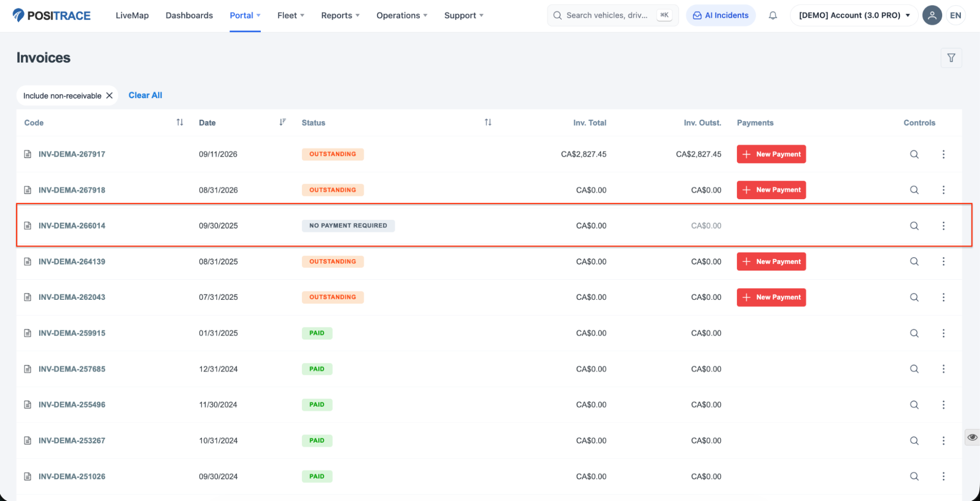980x501 pixels.
Task: Open the invoices filter funnel icon
Action: [x=951, y=58]
